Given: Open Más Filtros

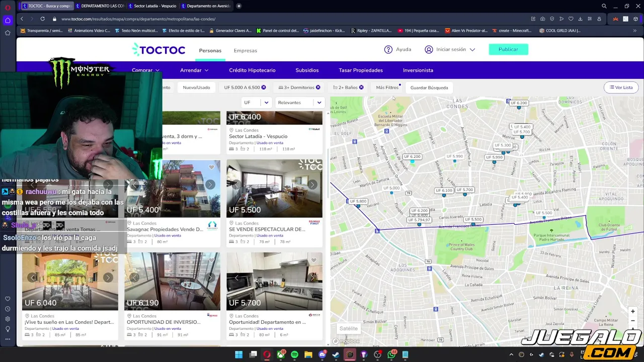Looking at the screenshot, I should (x=387, y=87).
